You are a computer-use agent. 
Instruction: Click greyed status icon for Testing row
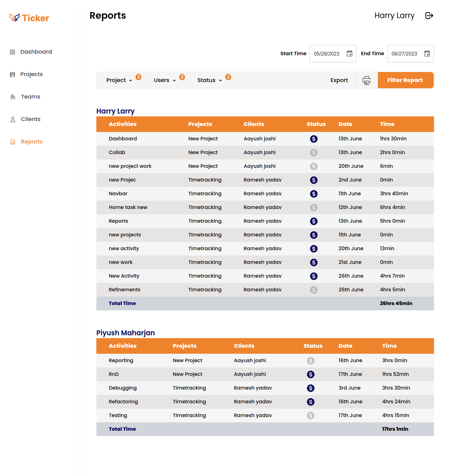(311, 415)
